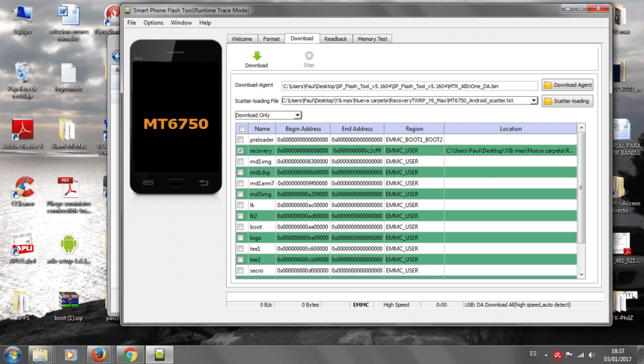This screenshot has height=364, width=644.
Task: Click the green Download arrow icon
Action: click(257, 55)
